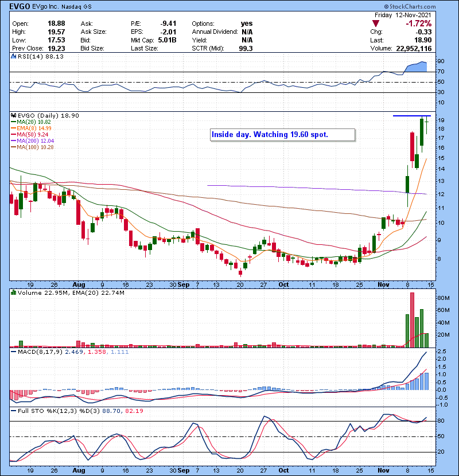Click the RSI(14) 88.13 indicator label
The image size is (459, 476).
click(41, 56)
